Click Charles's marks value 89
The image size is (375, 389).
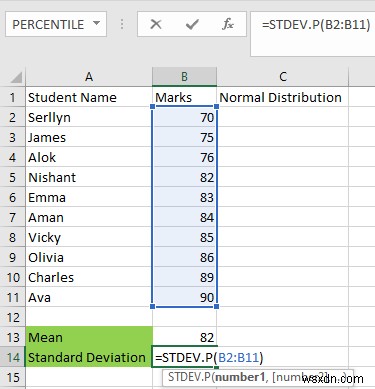click(185, 277)
